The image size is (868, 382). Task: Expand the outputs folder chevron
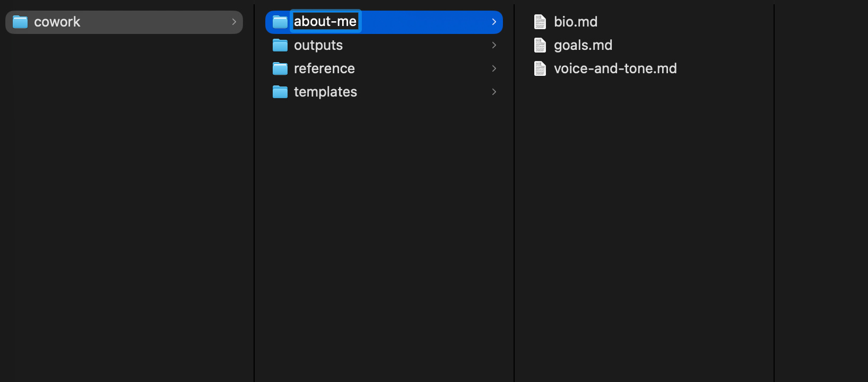494,45
